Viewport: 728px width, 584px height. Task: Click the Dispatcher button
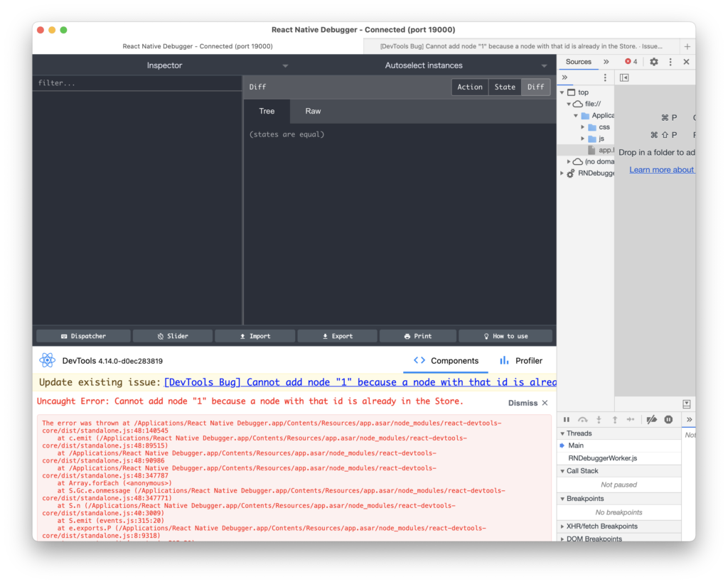click(x=83, y=336)
